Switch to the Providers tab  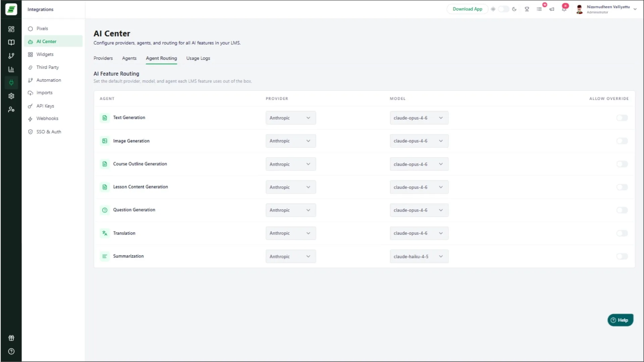coord(103,58)
